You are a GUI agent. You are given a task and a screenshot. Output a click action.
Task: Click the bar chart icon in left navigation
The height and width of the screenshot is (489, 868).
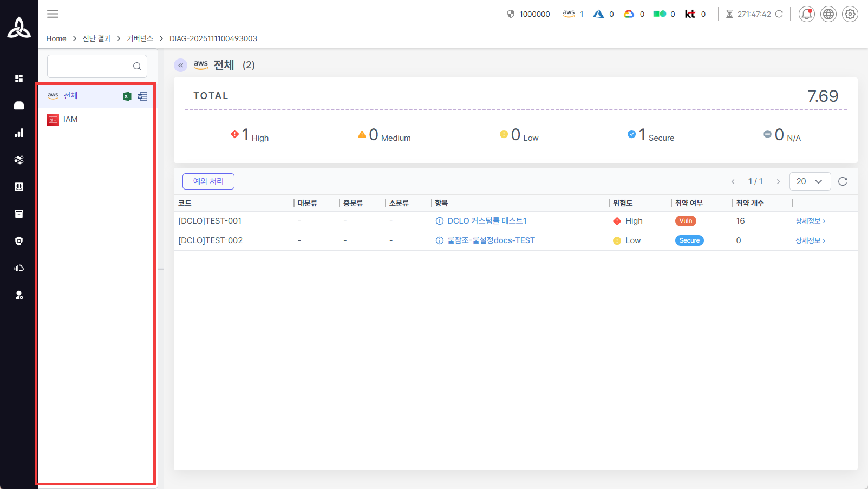19,133
